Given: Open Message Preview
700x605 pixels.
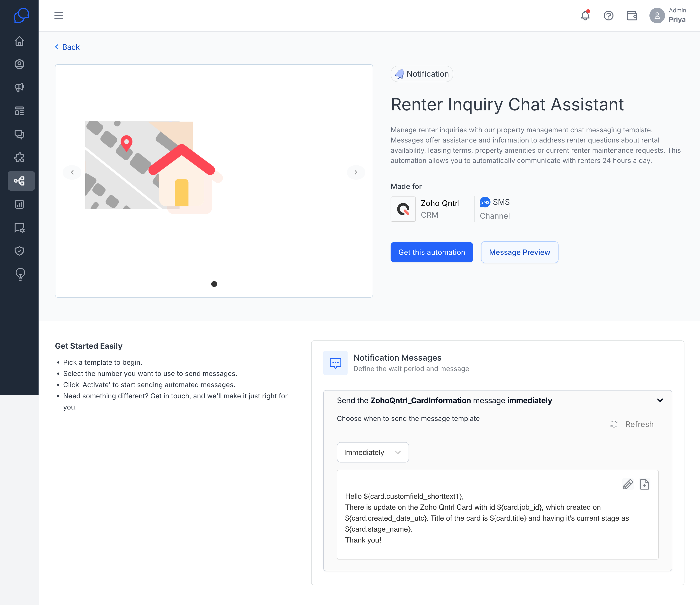Looking at the screenshot, I should pos(519,252).
